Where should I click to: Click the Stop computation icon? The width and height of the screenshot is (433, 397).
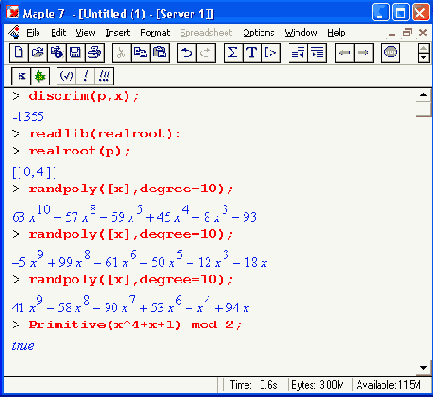click(390, 53)
